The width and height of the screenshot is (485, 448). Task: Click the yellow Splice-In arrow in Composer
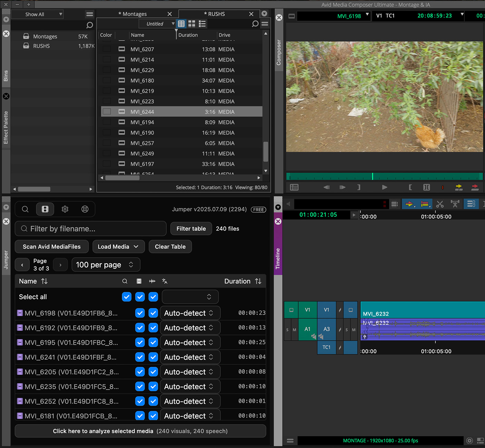459,187
